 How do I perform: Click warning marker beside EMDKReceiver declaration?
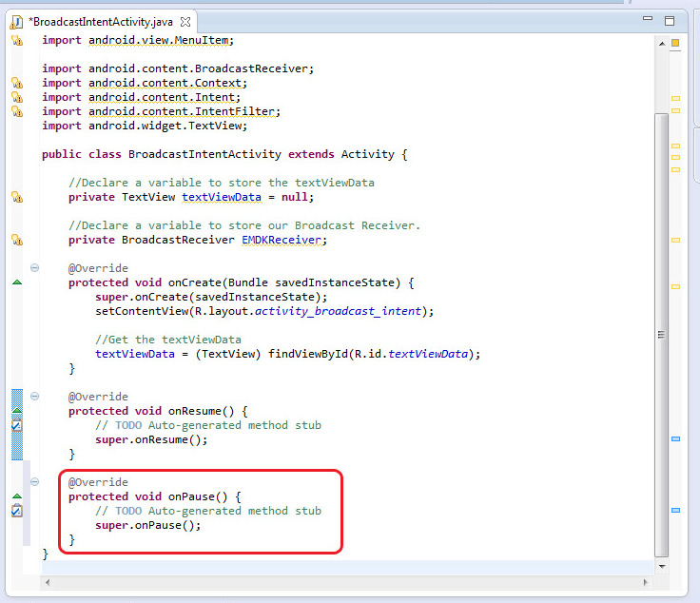(x=16, y=240)
